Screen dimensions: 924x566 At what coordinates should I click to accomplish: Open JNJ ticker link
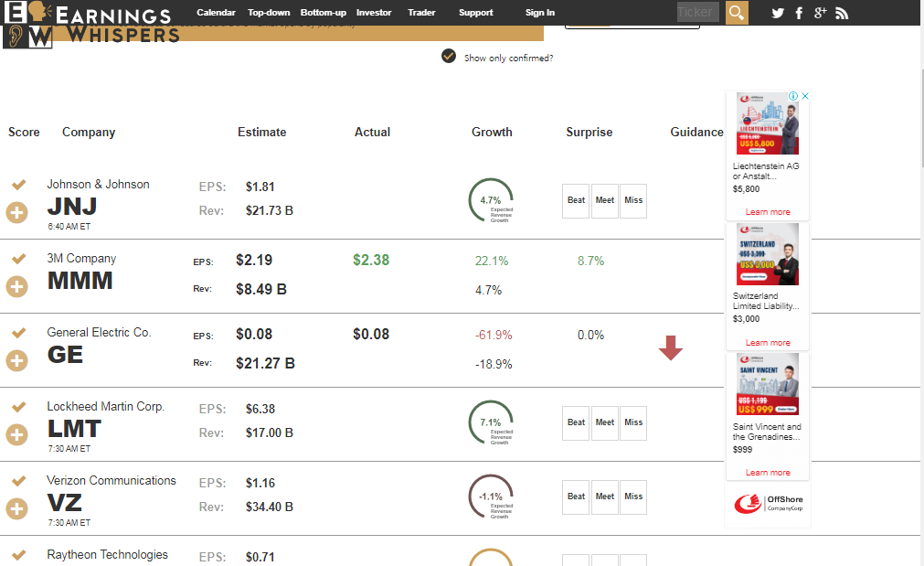pos(72,207)
